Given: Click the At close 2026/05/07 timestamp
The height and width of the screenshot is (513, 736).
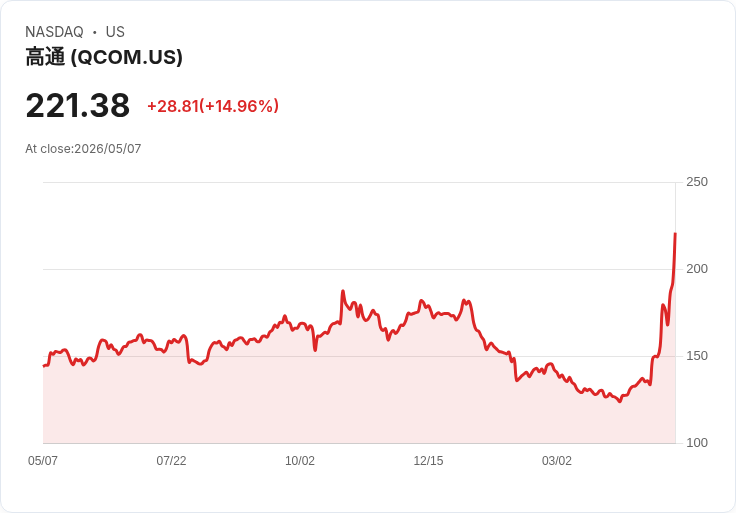Looking at the screenshot, I should tap(83, 149).
